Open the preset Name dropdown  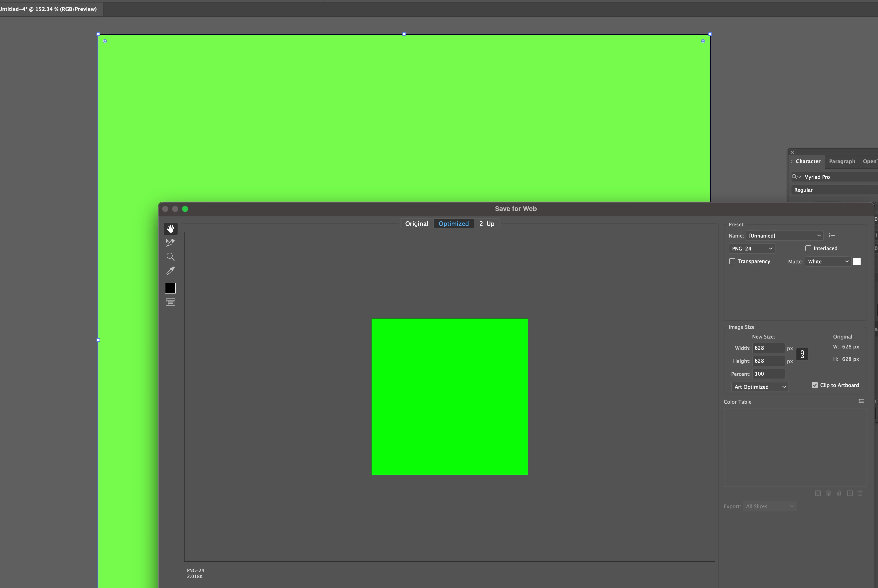pyautogui.click(x=784, y=236)
